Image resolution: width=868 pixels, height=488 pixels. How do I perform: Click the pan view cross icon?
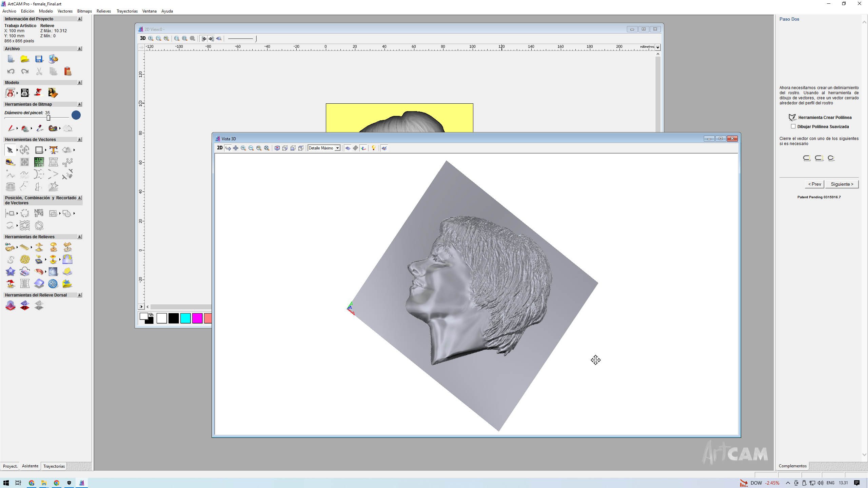click(236, 148)
